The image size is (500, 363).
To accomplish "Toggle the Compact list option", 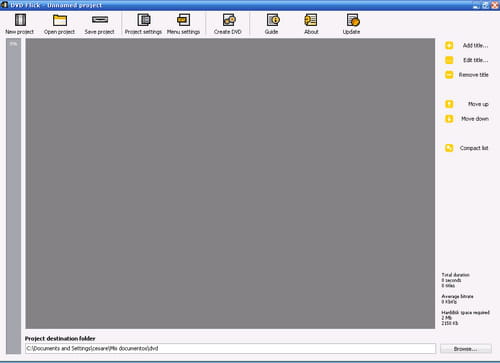I will click(x=449, y=148).
